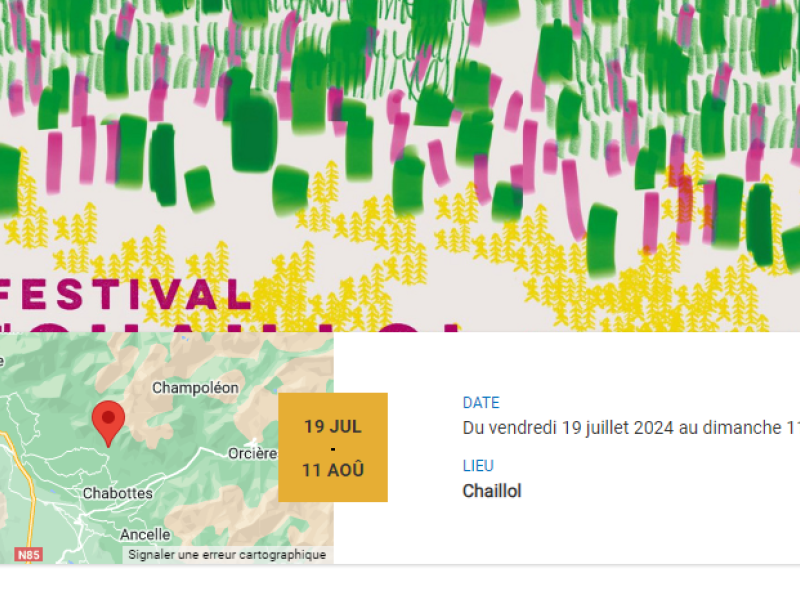Click the festival poster banner image
The image size is (800, 600).
point(400,166)
